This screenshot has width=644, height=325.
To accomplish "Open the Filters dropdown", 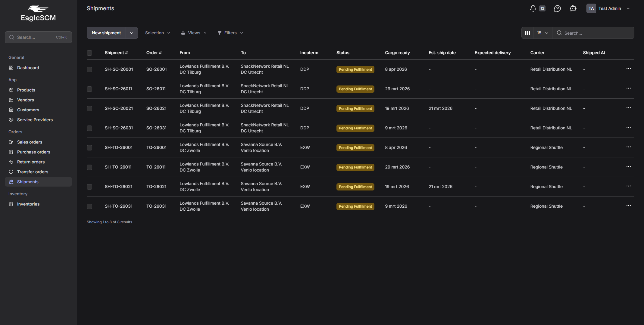I will 230,33.
